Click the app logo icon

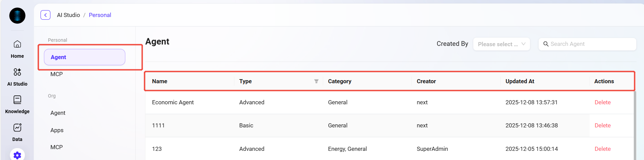click(x=17, y=16)
